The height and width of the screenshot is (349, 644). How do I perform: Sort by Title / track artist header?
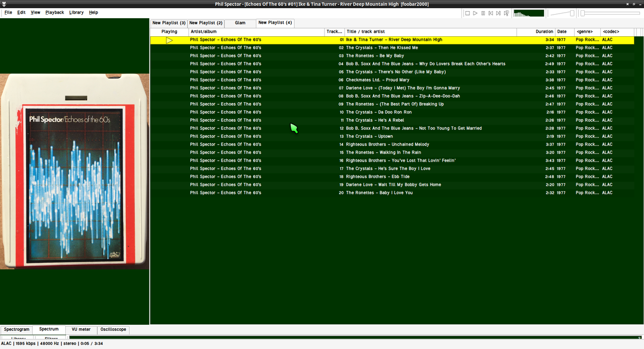click(x=431, y=32)
